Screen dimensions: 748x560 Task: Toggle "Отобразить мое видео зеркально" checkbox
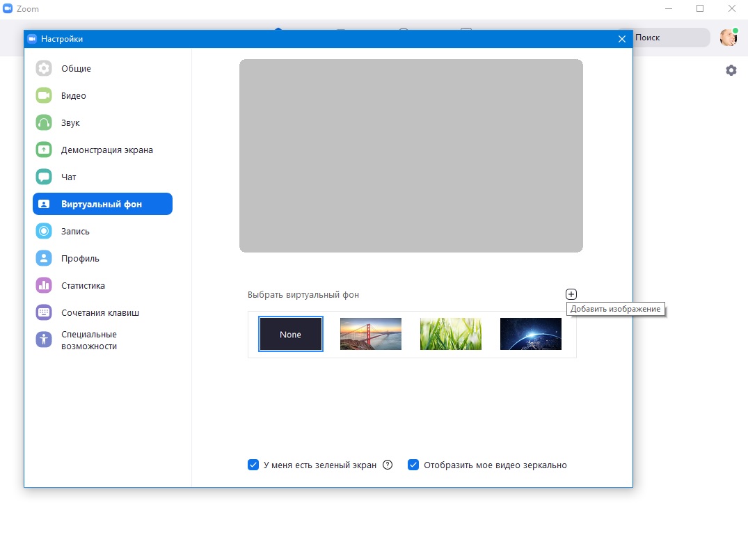(x=413, y=465)
